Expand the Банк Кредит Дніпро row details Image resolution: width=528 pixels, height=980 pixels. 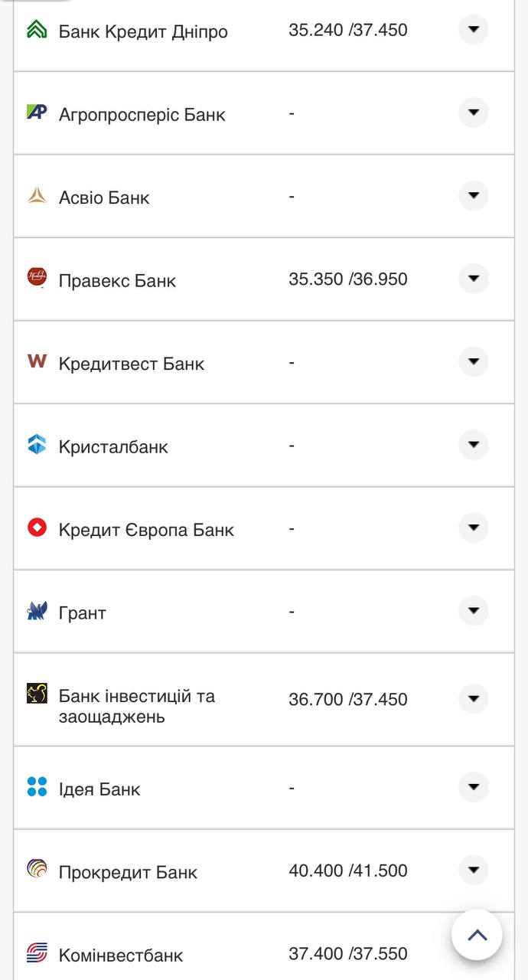[x=473, y=30]
